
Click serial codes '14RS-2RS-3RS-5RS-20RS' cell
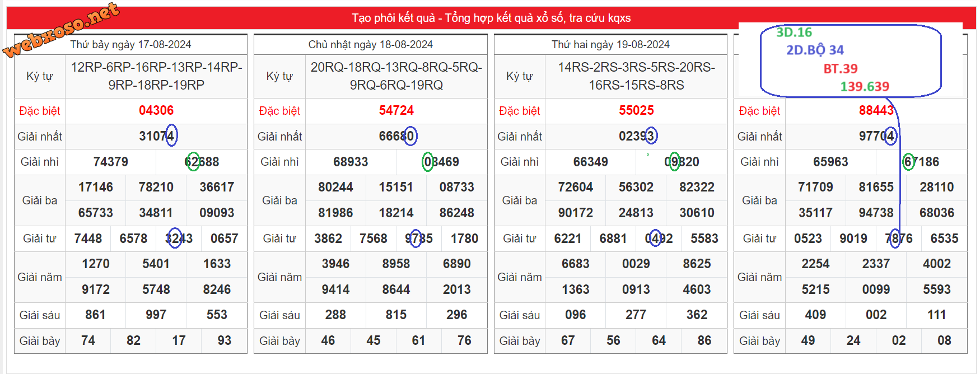(636, 76)
